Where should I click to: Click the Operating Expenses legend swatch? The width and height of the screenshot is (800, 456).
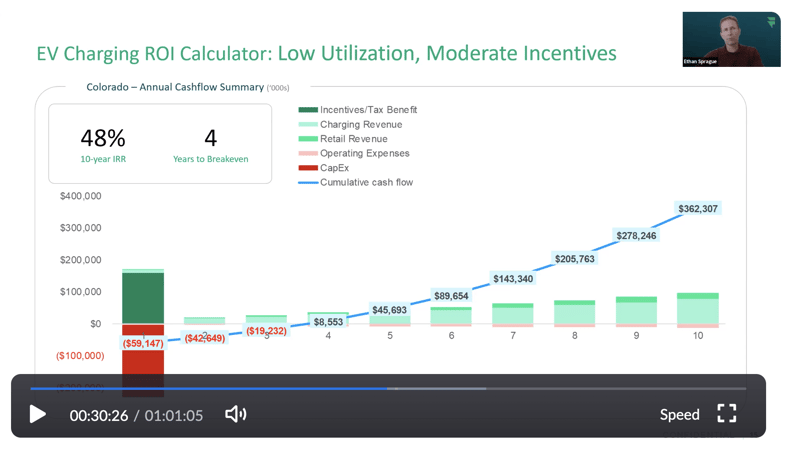pyautogui.click(x=308, y=153)
